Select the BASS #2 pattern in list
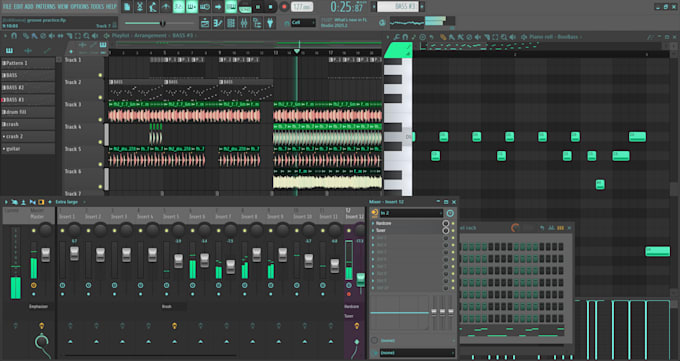The height and width of the screenshot is (361, 680). point(28,88)
